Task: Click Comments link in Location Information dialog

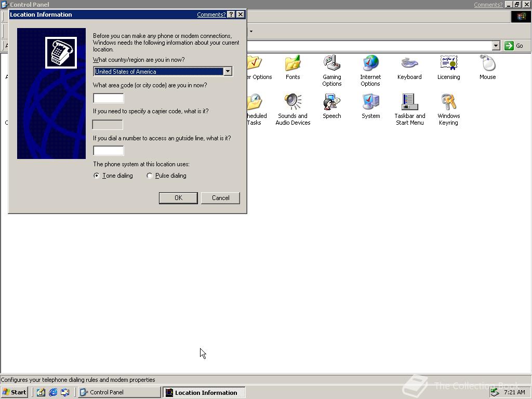Action: click(x=211, y=15)
